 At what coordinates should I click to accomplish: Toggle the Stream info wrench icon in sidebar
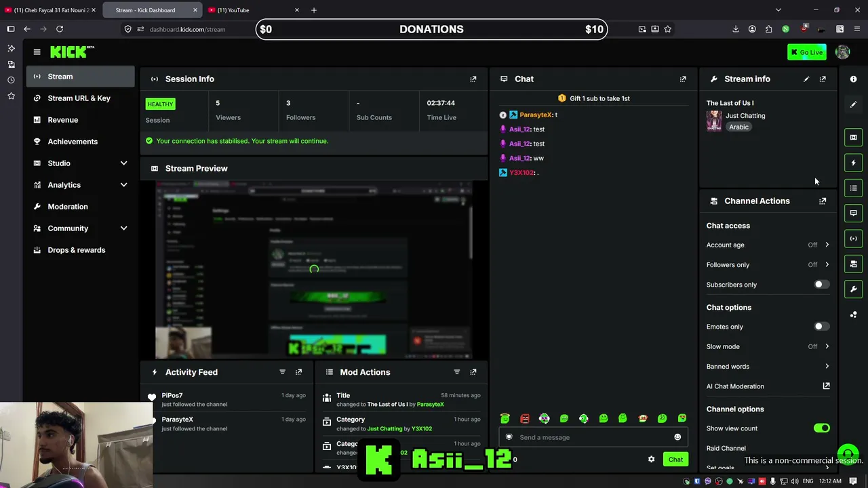(x=854, y=289)
